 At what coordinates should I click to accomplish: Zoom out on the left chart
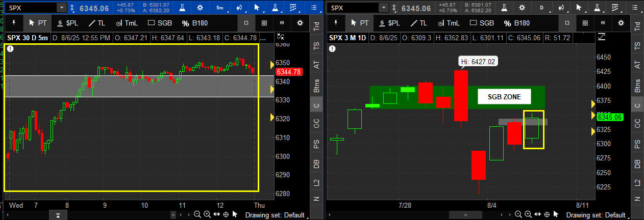click(x=197, y=215)
